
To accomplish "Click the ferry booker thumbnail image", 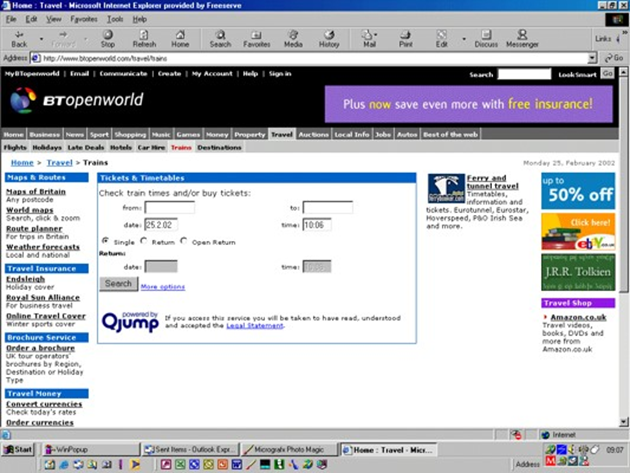I will (x=446, y=188).
